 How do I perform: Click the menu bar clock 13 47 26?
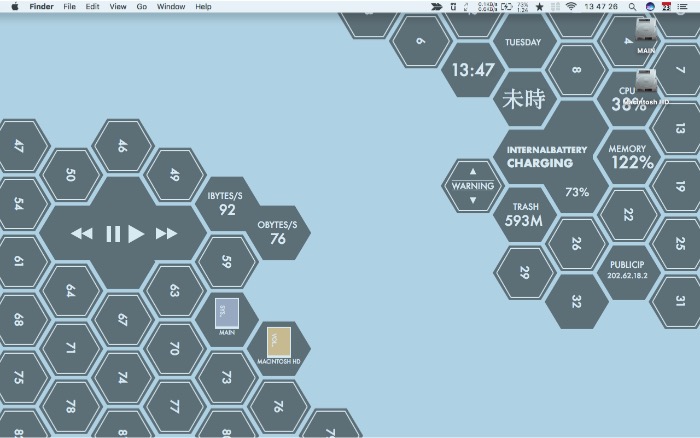pos(601,6)
